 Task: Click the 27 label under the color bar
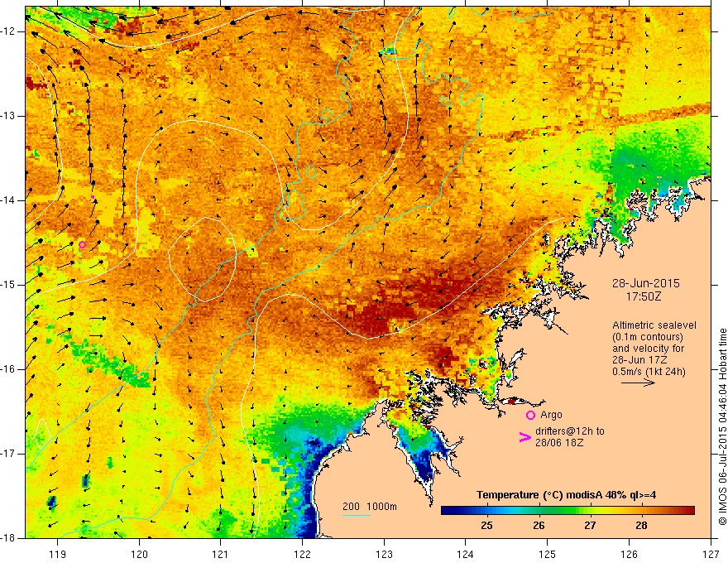click(590, 526)
